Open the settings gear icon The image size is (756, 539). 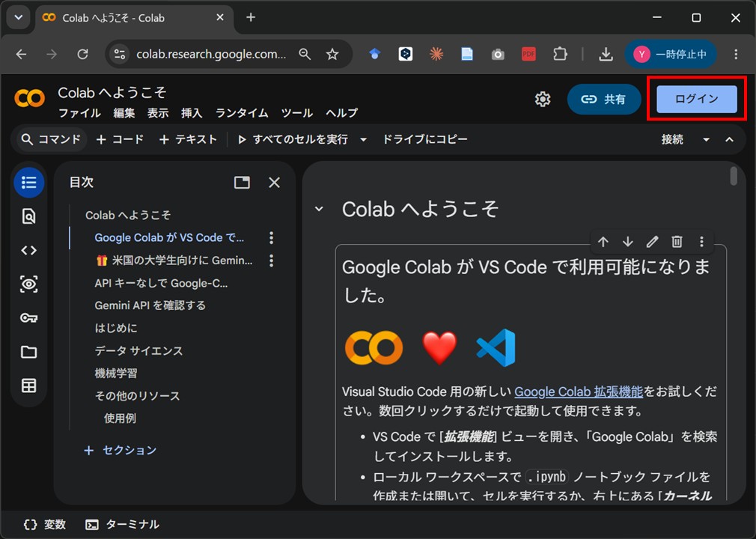(x=543, y=99)
